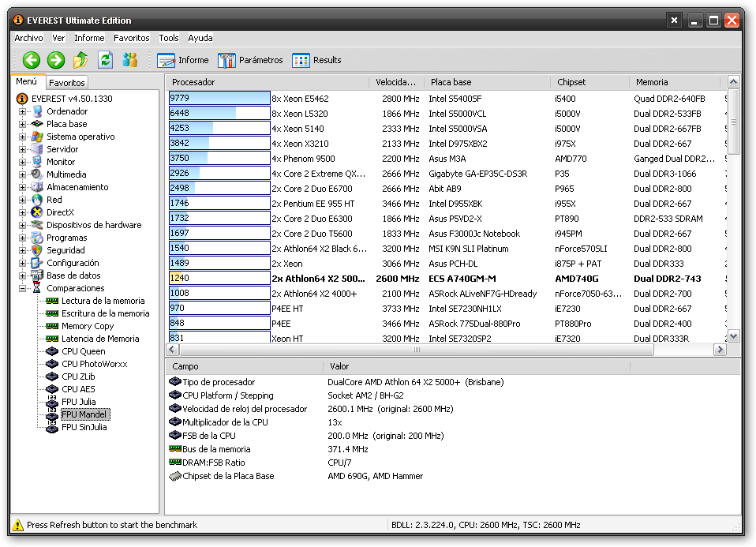756x547 pixels.
Task: Click the users icon in the toolbar
Action: coord(129,60)
